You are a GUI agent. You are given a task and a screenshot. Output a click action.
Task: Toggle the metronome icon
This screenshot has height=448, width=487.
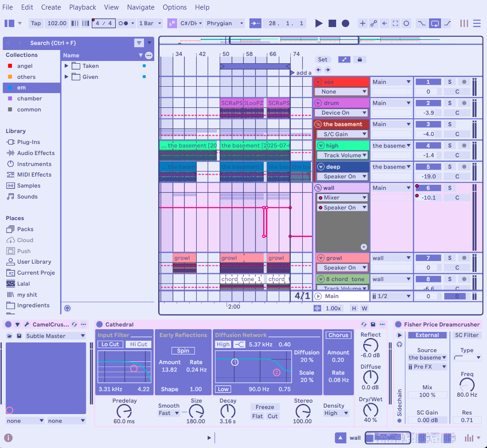click(123, 23)
